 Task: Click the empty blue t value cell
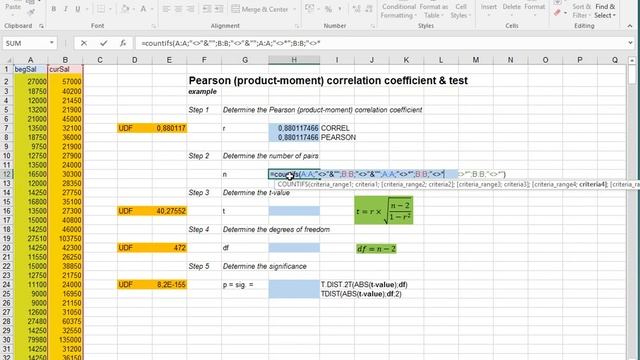294,211
